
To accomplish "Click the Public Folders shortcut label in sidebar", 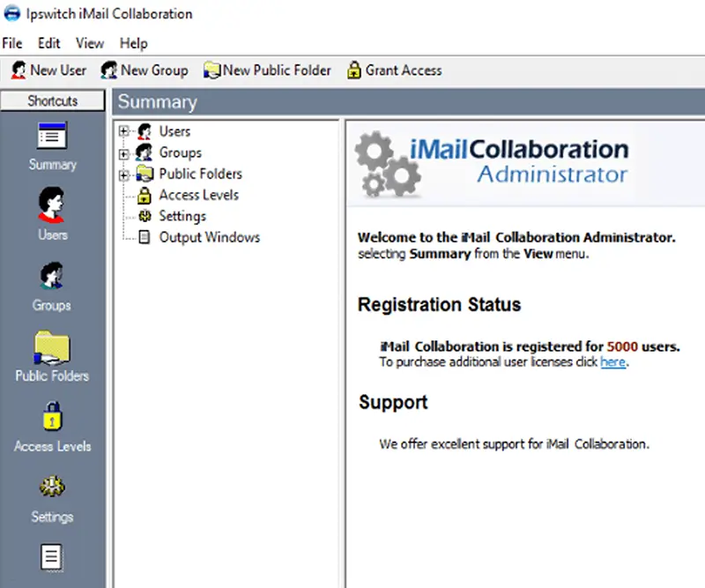I will coord(52,376).
